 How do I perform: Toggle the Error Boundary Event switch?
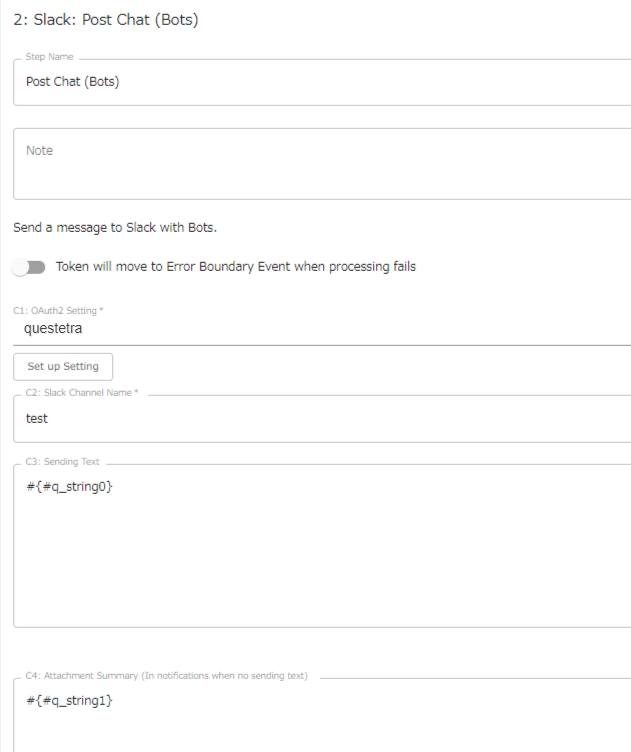pos(30,267)
